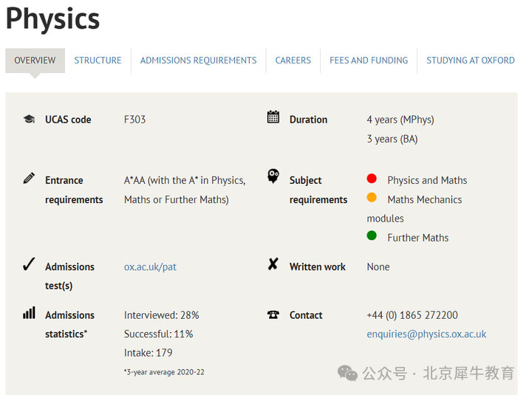Viewport: 532px width, 395px height.
Task: Open the Fees and Funding tab
Action: [369, 61]
